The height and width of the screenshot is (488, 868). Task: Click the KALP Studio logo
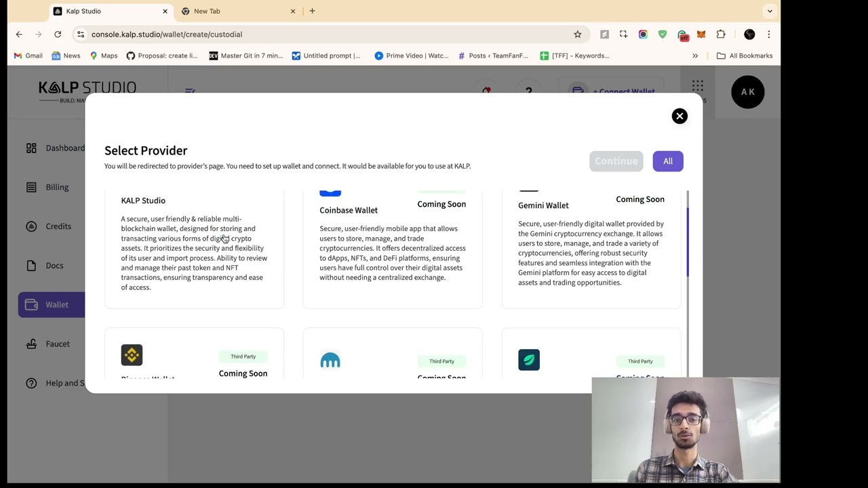[87, 91]
